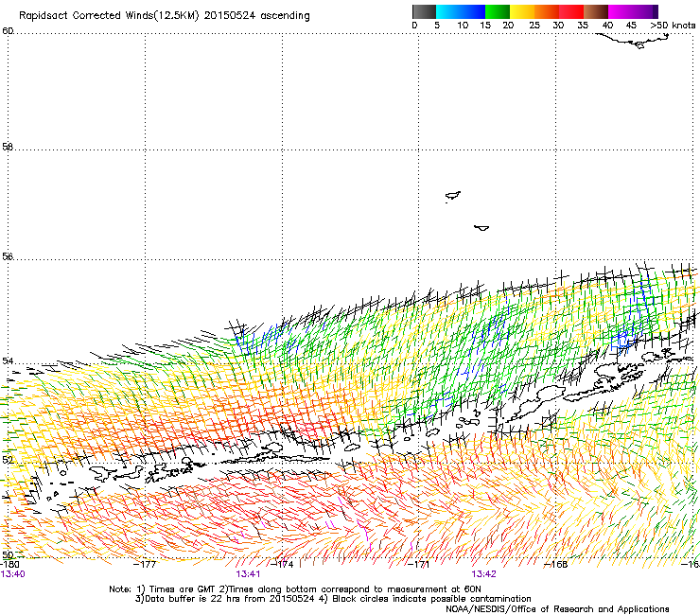Click the lower small island outline near 56.5N
The width and height of the screenshot is (700, 615).
pyautogui.click(x=481, y=228)
